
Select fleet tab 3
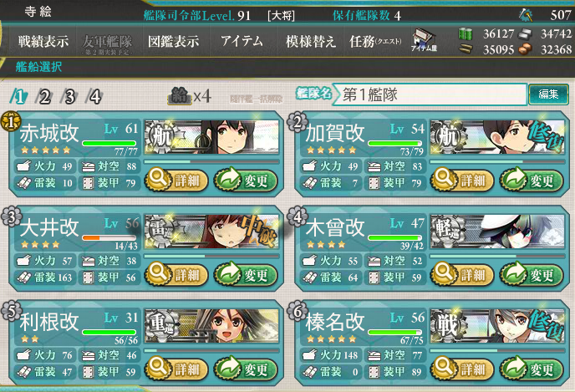pyautogui.click(x=69, y=97)
